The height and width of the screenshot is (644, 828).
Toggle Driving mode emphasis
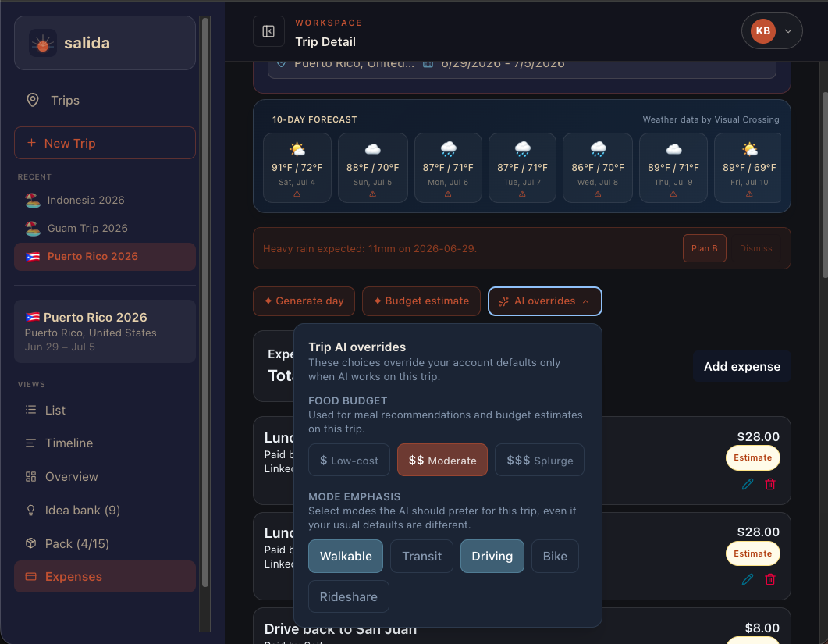pyautogui.click(x=492, y=557)
